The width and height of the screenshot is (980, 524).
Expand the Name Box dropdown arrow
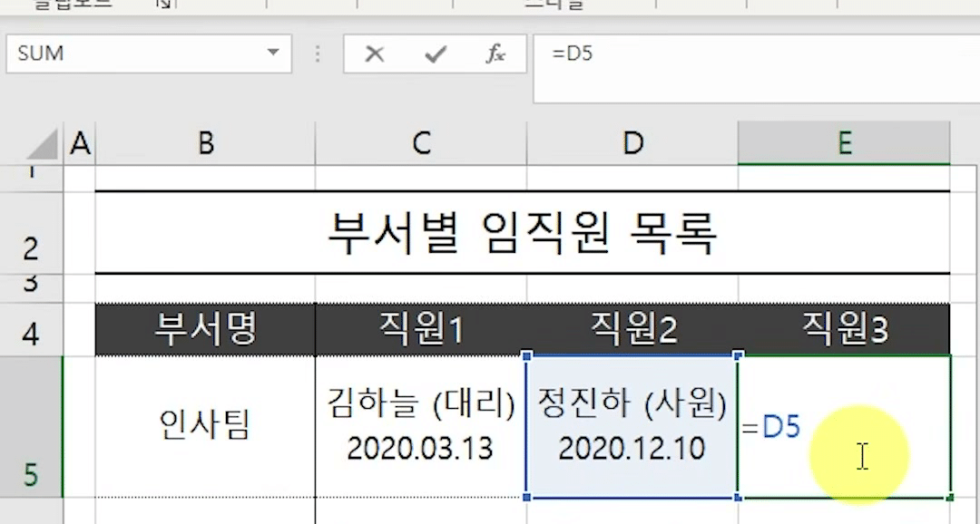273,53
